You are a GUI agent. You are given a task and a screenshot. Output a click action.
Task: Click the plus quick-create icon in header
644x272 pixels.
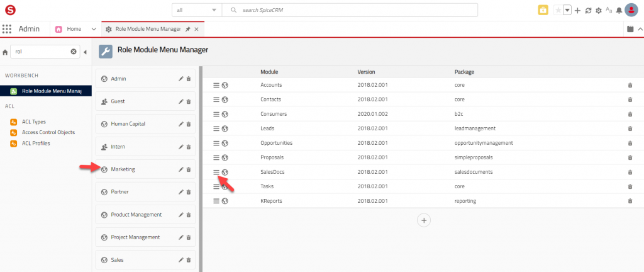577,11
